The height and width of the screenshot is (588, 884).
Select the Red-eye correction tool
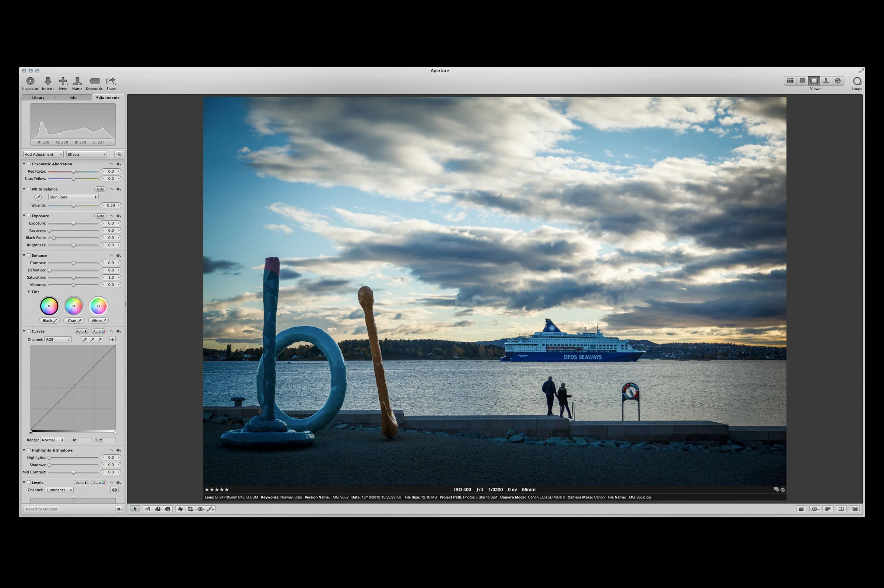pos(201,509)
